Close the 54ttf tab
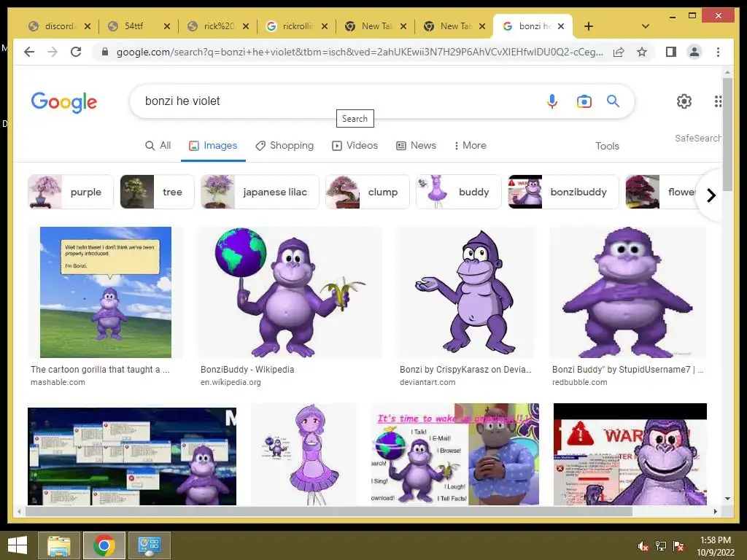Screen dimensions: 747x560 click(167, 26)
